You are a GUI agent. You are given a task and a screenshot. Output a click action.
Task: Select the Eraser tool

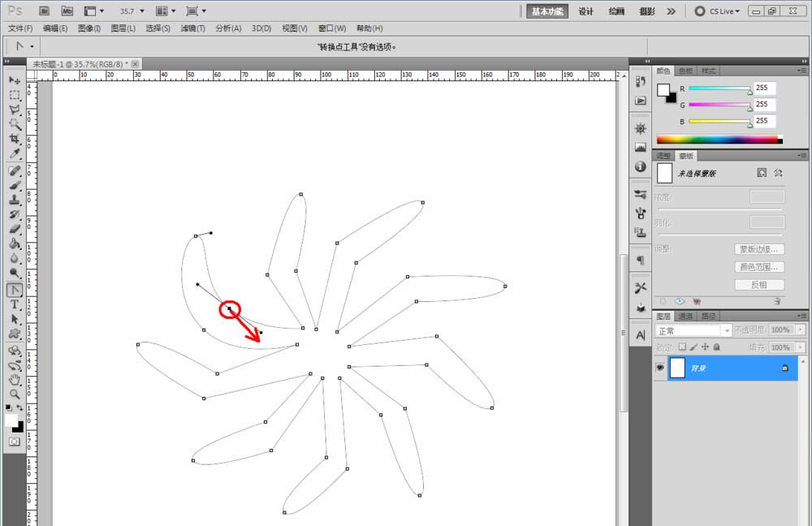pos(15,229)
